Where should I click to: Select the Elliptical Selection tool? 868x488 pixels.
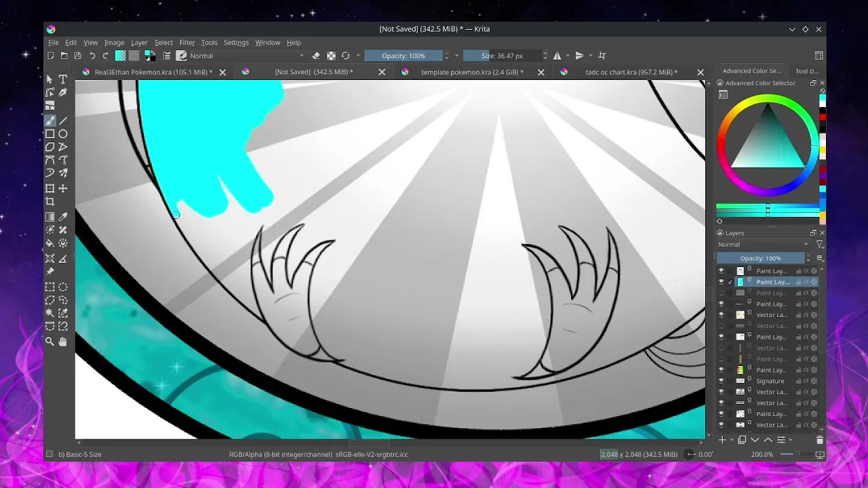(63, 287)
